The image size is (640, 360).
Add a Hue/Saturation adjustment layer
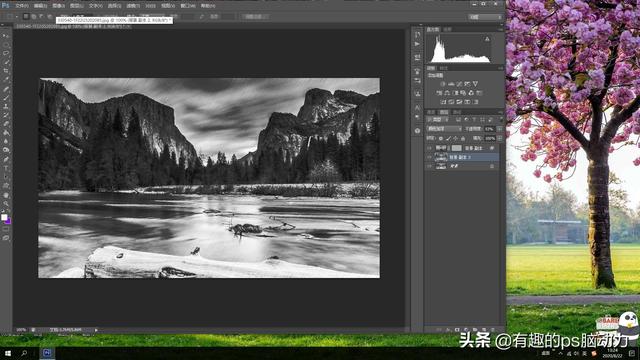pyautogui.click(x=440, y=93)
